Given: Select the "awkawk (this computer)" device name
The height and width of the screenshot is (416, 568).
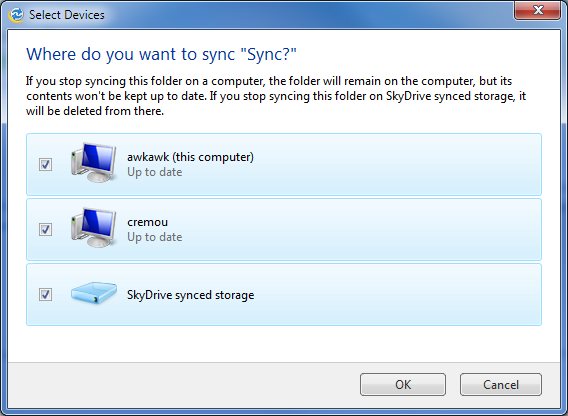Looking at the screenshot, I should (190, 157).
